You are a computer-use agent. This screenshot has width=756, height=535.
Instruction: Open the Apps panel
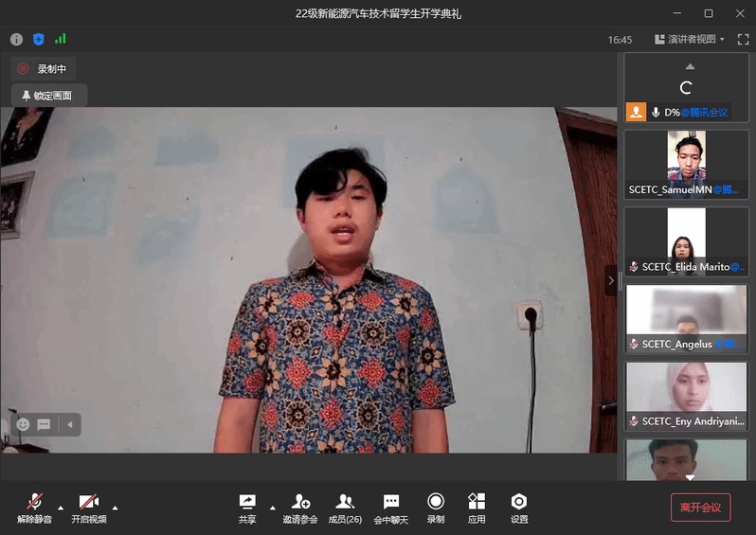[477, 508]
